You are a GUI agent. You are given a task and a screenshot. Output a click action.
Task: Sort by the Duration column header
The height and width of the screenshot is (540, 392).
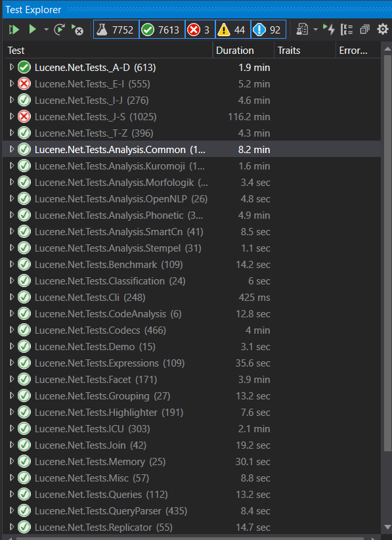tap(244, 51)
